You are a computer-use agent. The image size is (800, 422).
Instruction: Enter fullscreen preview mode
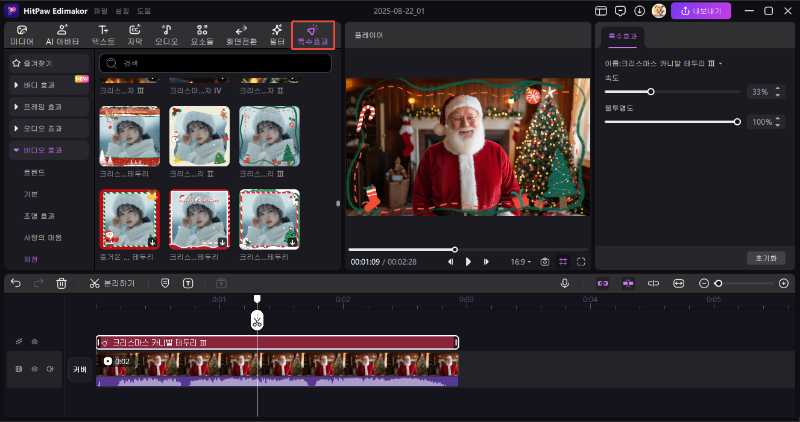581,262
